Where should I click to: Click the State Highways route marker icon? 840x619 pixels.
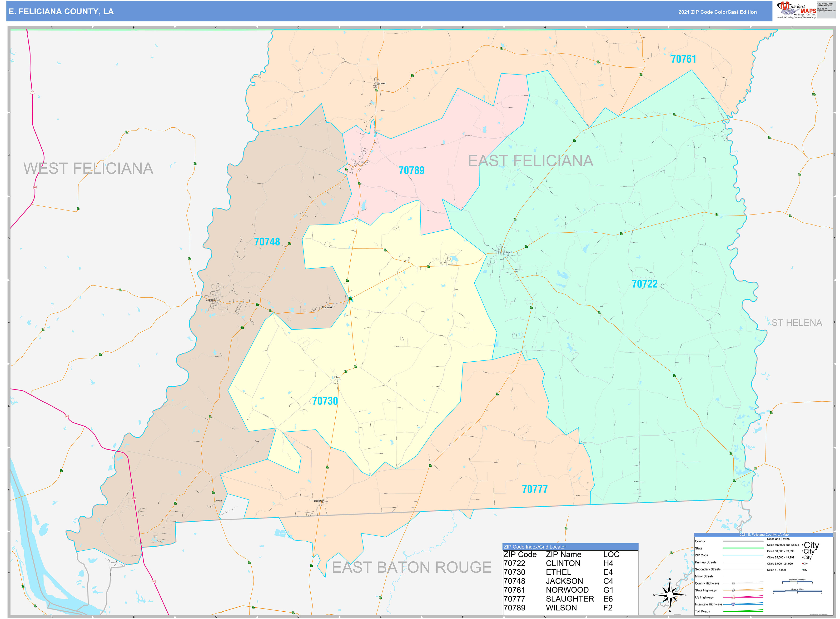point(733,590)
